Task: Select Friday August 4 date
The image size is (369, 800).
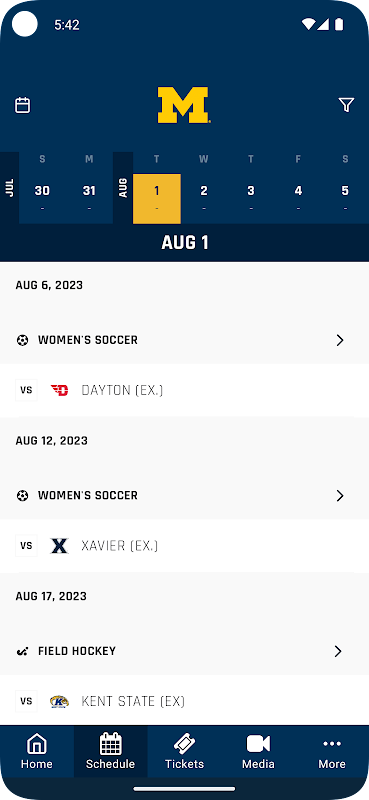Action: [298, 198]
